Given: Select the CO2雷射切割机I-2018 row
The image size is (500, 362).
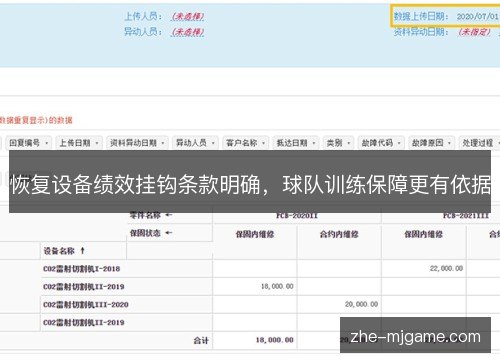Looking at the screenshot, I should pyautogui.click(x=81, y=269).
